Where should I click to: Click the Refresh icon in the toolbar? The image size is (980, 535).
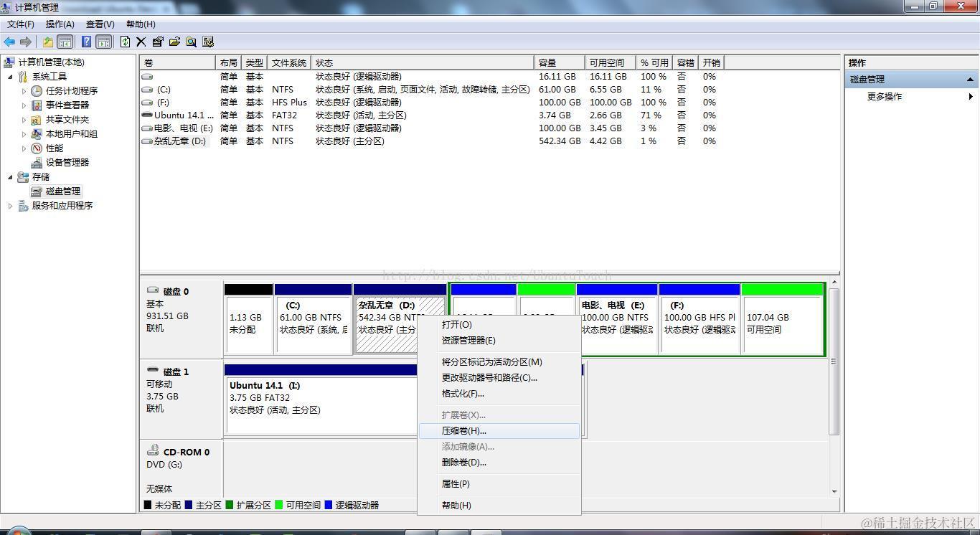pos(125,42)
